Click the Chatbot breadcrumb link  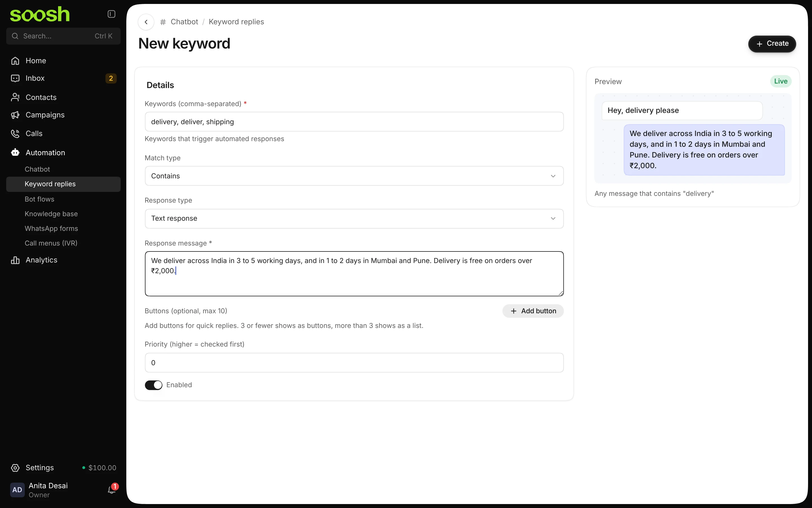click(x=184, y=22)
